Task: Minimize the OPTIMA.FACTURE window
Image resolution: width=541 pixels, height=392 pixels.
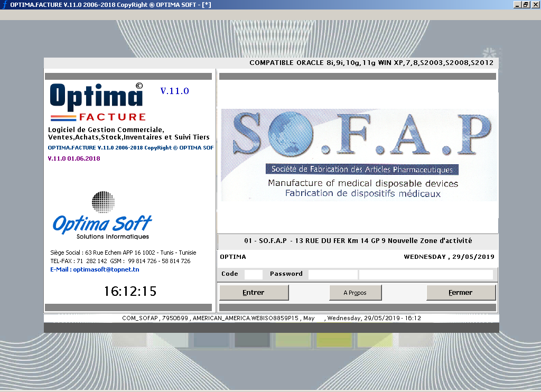Action: 517,5
